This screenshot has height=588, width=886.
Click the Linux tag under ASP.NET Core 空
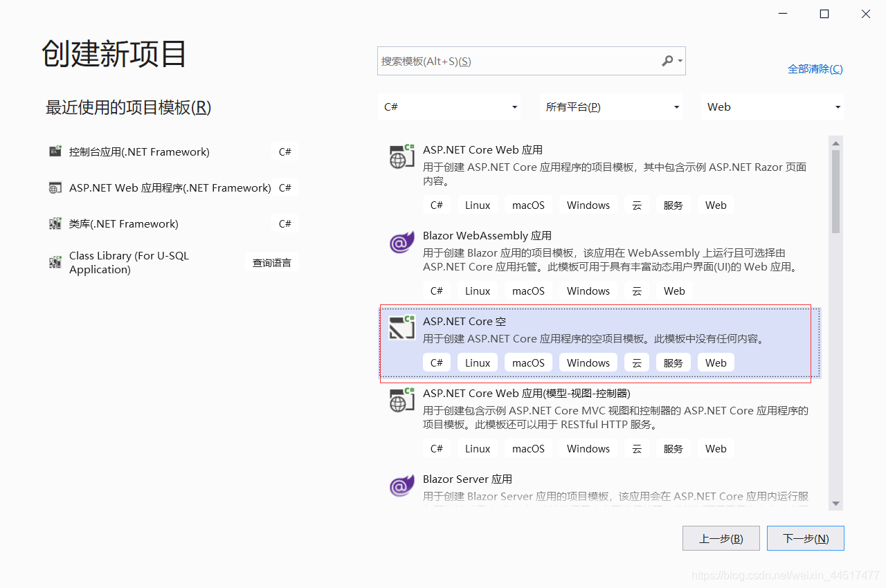tap(477, 362)
